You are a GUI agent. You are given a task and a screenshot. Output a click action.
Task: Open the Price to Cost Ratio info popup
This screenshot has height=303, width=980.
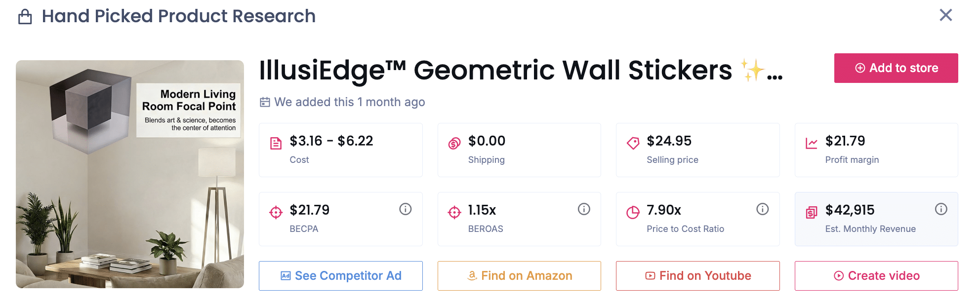tap(762, 209)
